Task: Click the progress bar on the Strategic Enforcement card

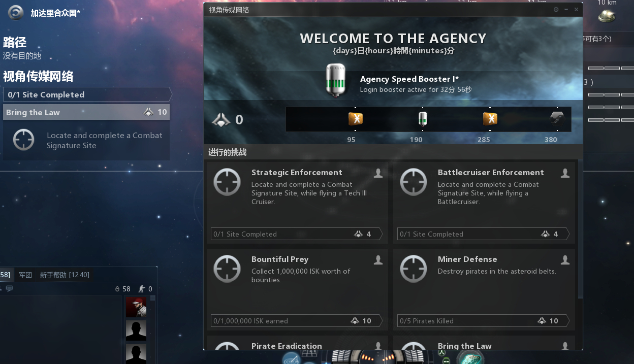Action: click(297, 234)
